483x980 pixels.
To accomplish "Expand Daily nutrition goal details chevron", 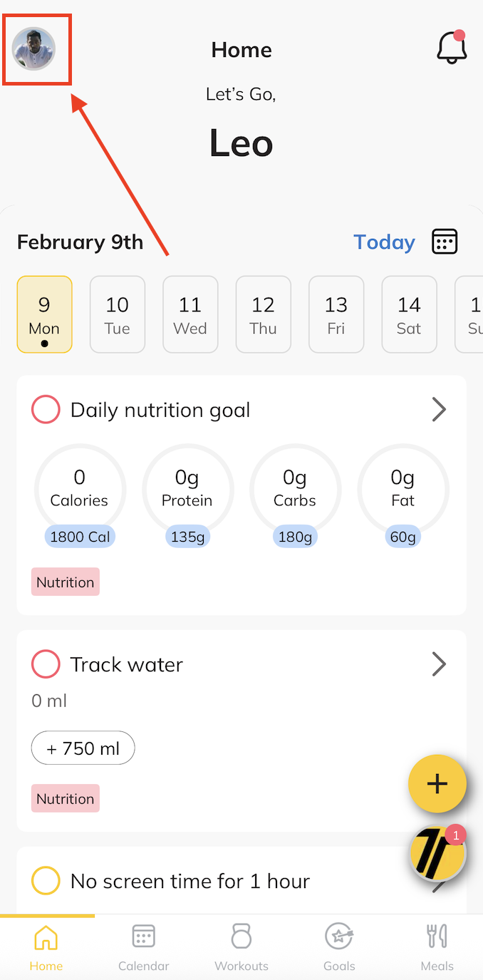I will click(x=439, y=410).
